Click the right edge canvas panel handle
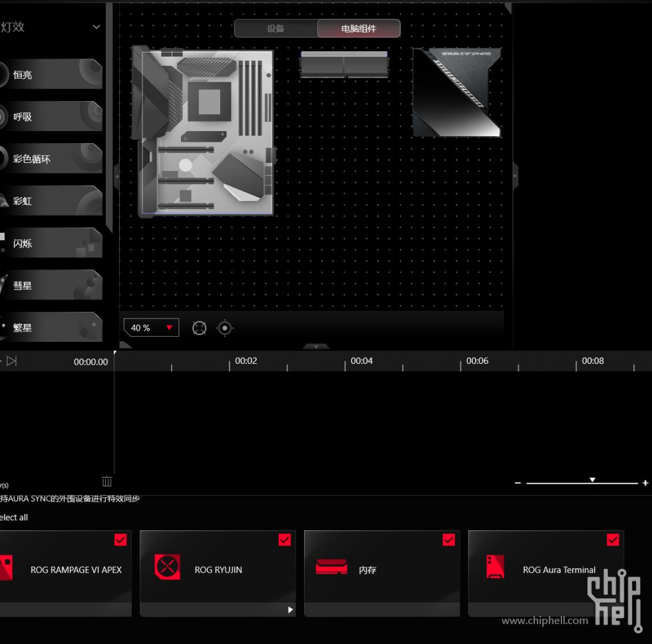Image resolution: width=652 pixels, height=644 pixels. [x=516, y=176]
